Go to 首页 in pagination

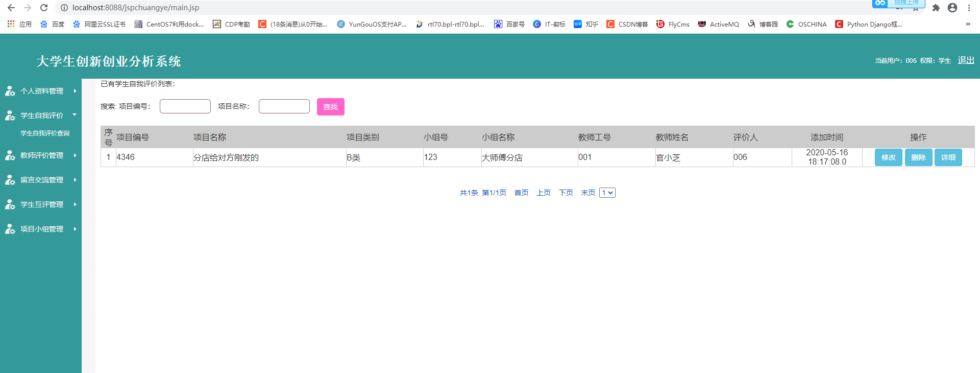coord(521,193)
